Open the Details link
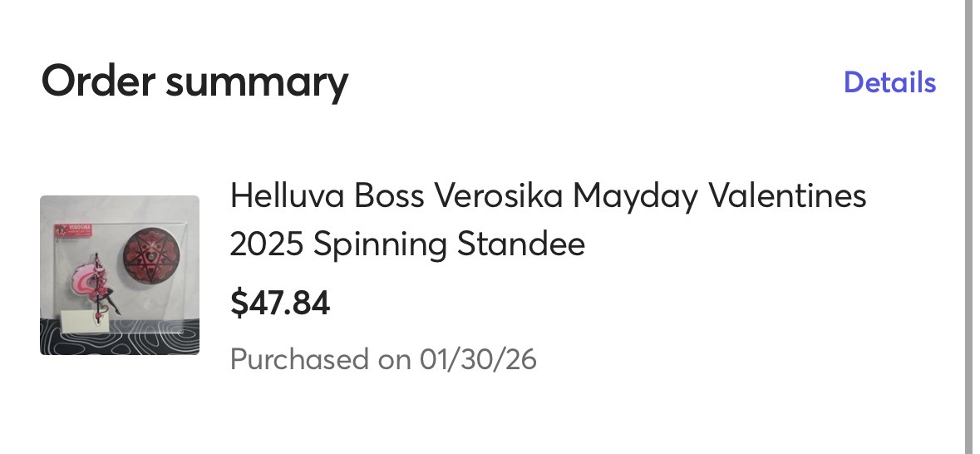Image resolution: width=980 pixels, height=454 pixels. pyautogui.click(x=889, y=82)
